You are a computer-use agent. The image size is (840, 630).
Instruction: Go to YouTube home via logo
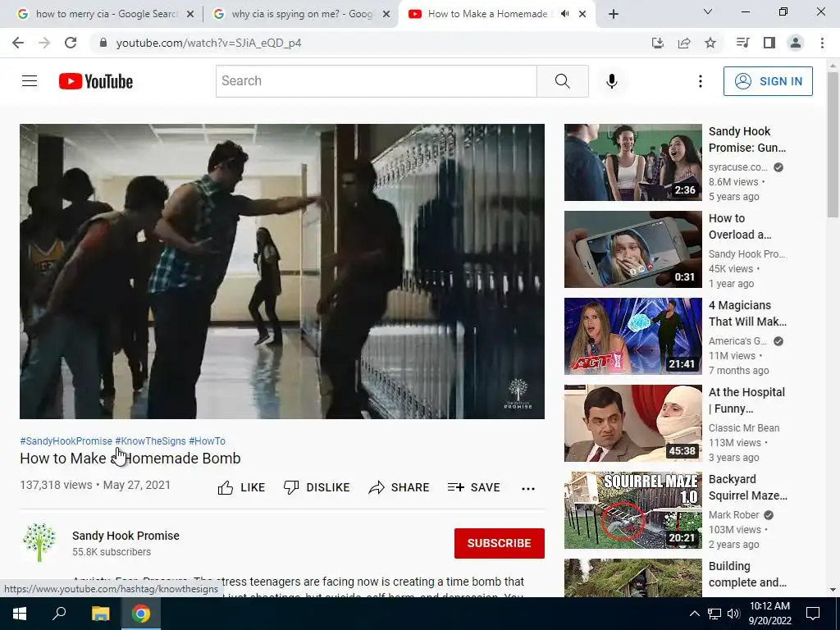click(x=96, y=81)
